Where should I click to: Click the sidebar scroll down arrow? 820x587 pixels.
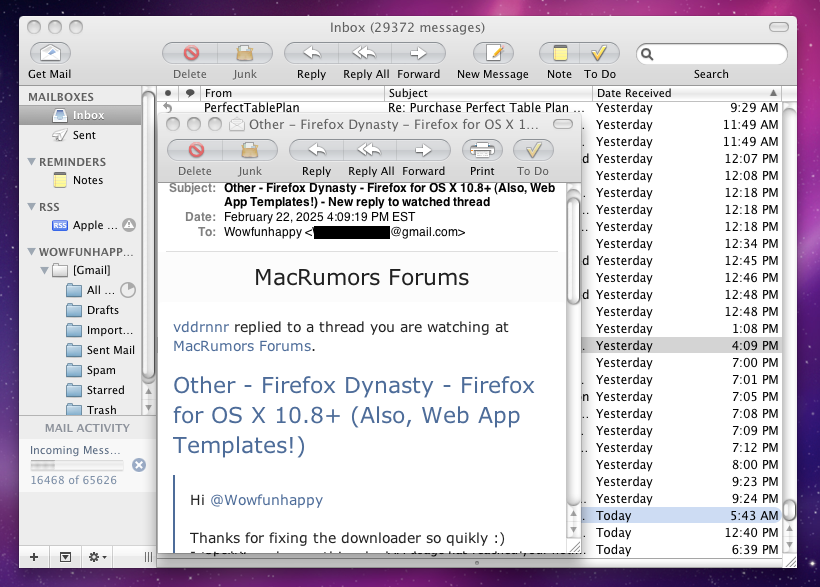point(149,408)
